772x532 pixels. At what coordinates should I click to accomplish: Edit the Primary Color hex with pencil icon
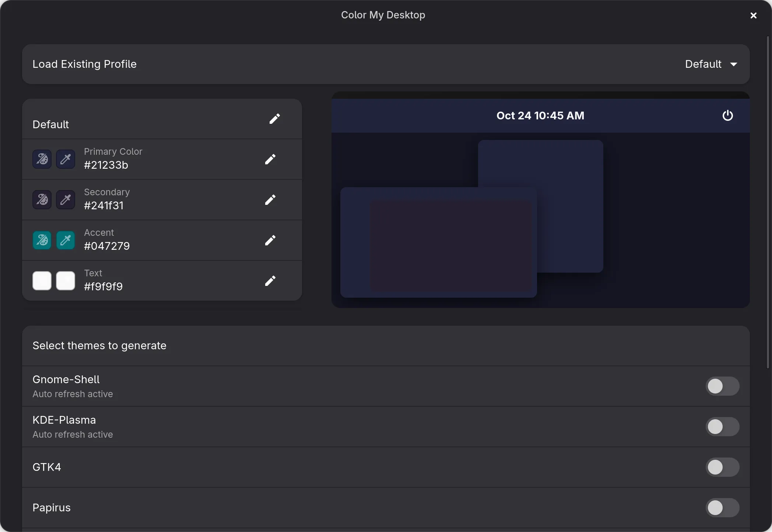click(270, 159)
